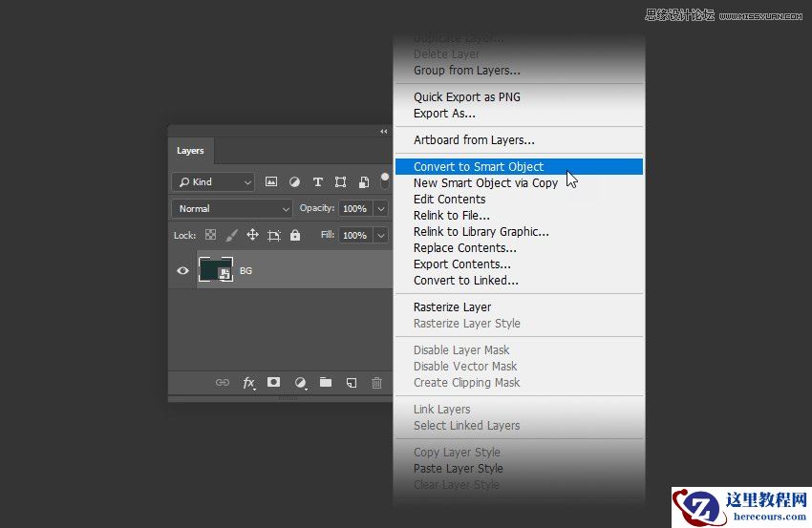Filter layers by adjustment layer icon
The width and height of the screenshot is (812, 528).
click(x=294, y=181)
